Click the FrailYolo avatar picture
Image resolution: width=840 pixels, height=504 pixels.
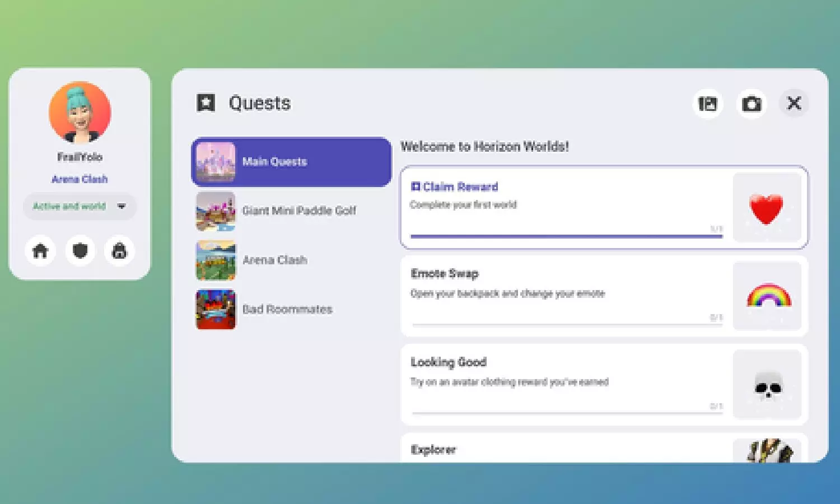coord(80,113)
